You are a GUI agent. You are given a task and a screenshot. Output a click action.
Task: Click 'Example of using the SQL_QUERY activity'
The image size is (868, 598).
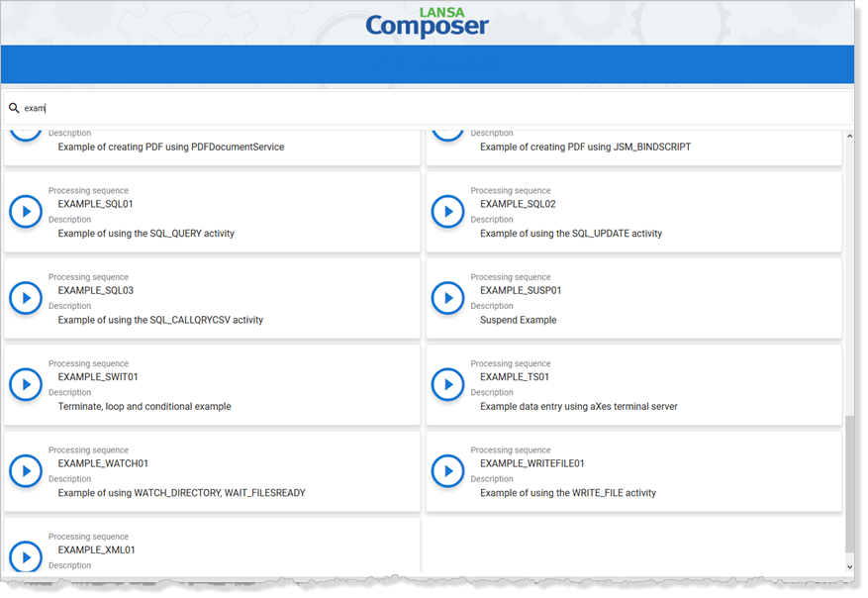point(146,233)
